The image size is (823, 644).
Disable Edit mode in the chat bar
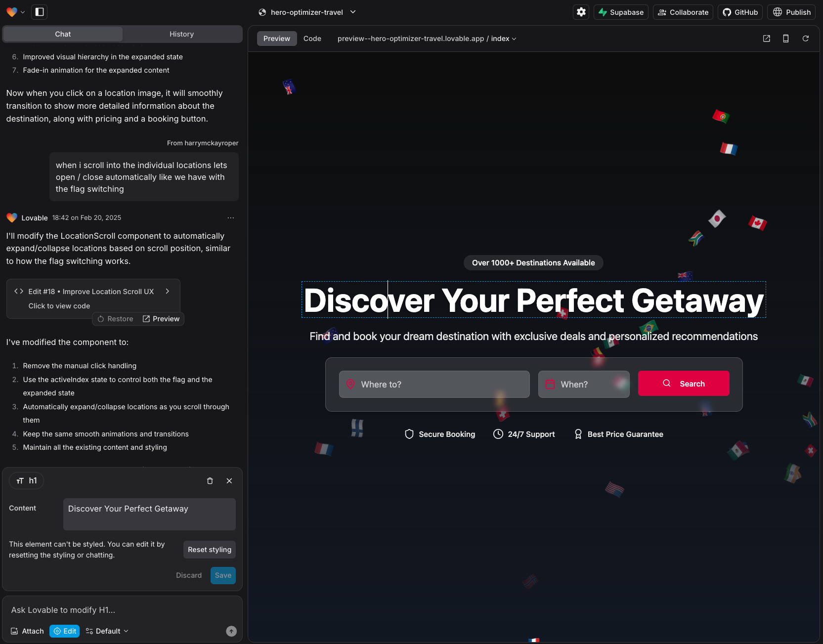[x=64, y=631]
